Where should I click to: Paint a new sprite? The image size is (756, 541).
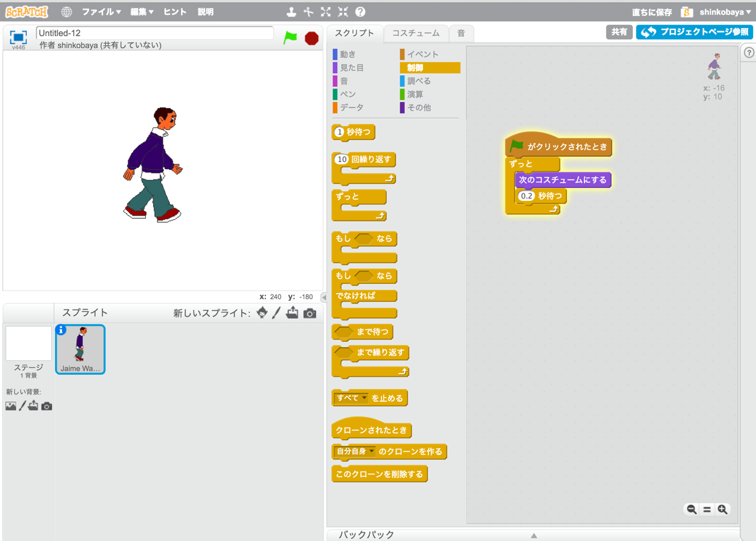pos(276,313)
